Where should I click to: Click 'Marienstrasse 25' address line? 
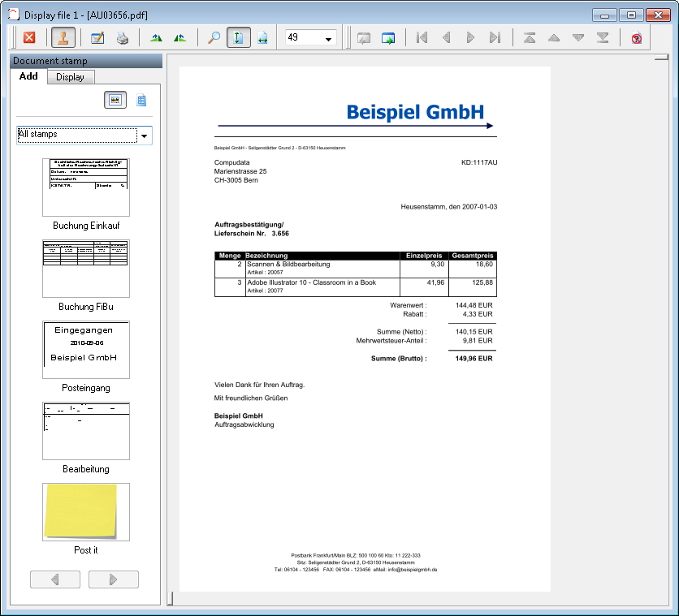[x=240, y=171]
